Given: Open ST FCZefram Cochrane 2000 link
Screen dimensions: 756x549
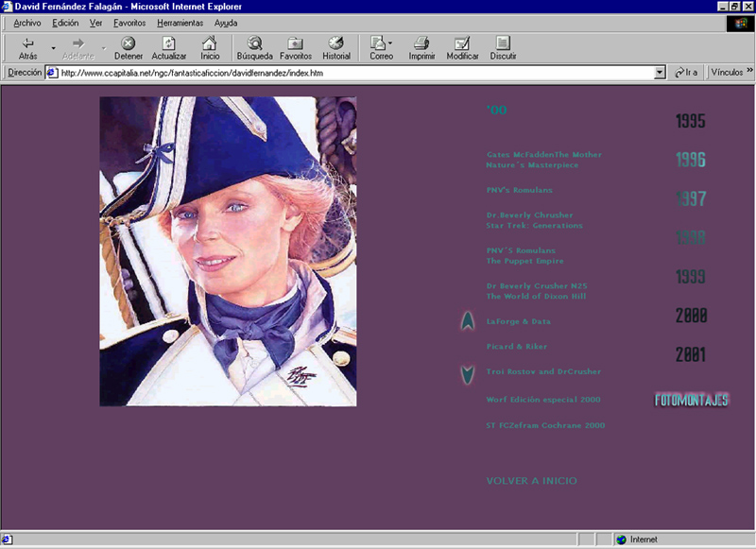Looking at the screenshot, I should coord(545,425).
